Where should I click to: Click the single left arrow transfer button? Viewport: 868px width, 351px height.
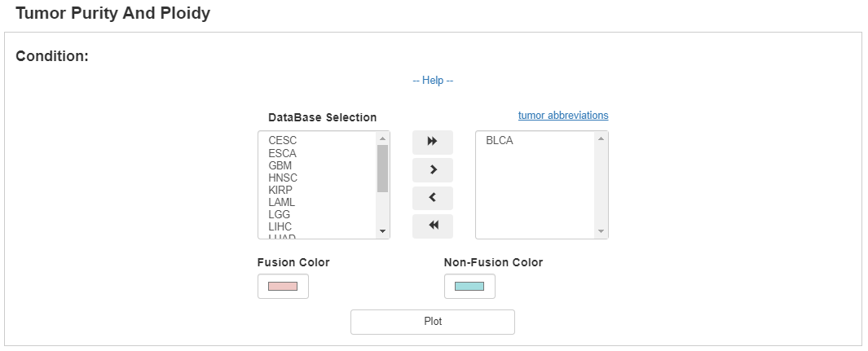pyautogui.click(x=432, y=198)
